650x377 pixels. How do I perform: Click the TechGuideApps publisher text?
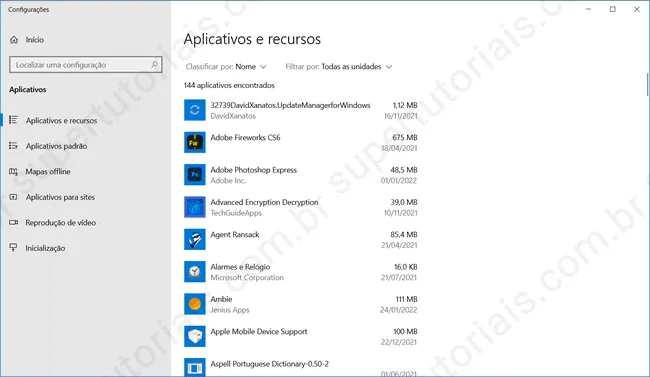click(x=236, y=213)
